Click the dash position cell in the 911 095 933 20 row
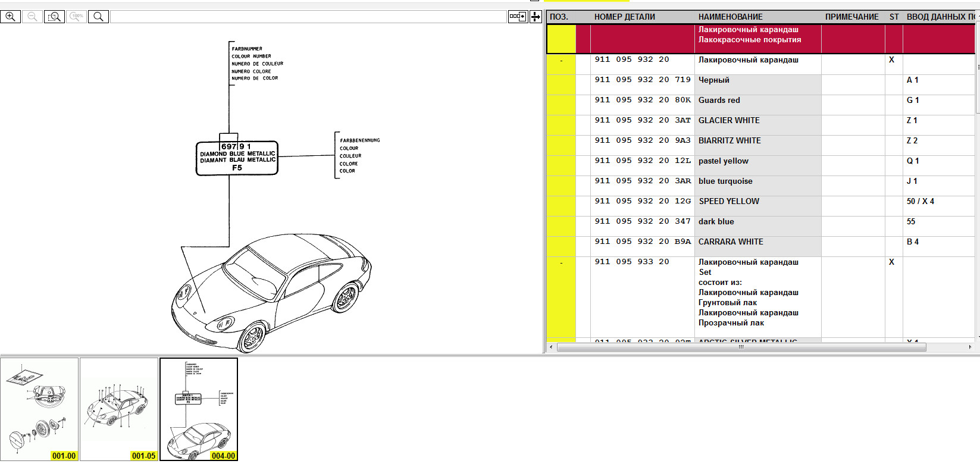Screen dimensions: 980x467 tap(561, 297)
